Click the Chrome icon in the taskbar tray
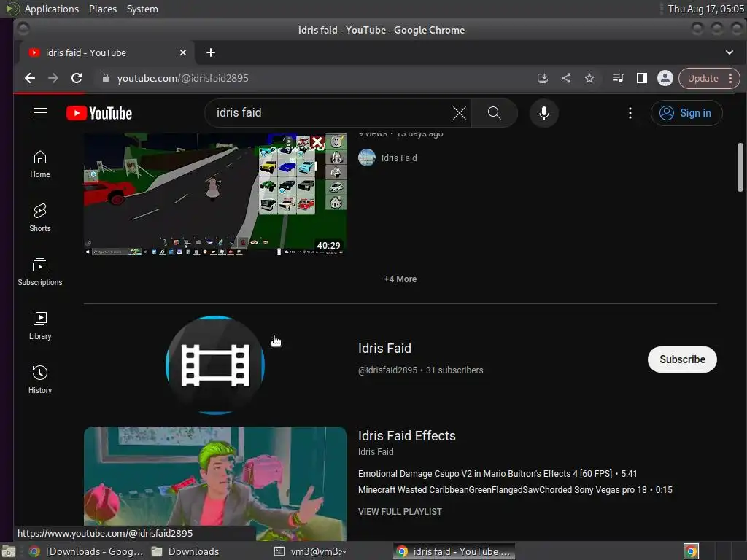747x560 pixels. tap(691, 551)
